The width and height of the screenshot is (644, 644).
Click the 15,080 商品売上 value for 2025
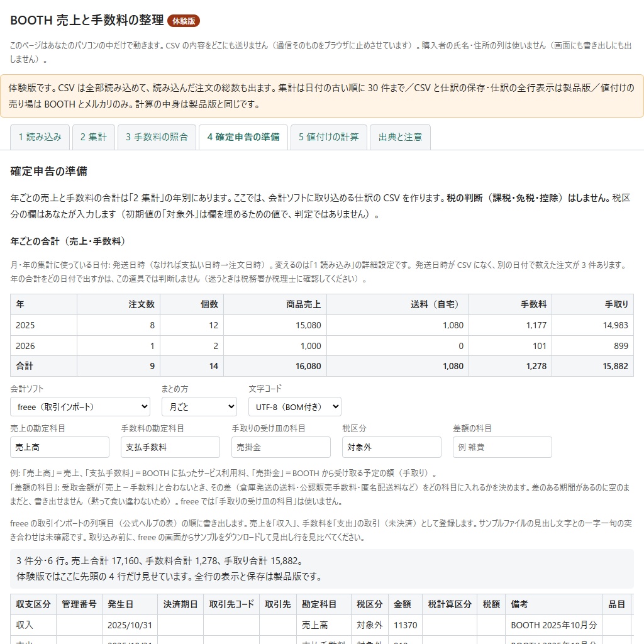coord(275,325)
